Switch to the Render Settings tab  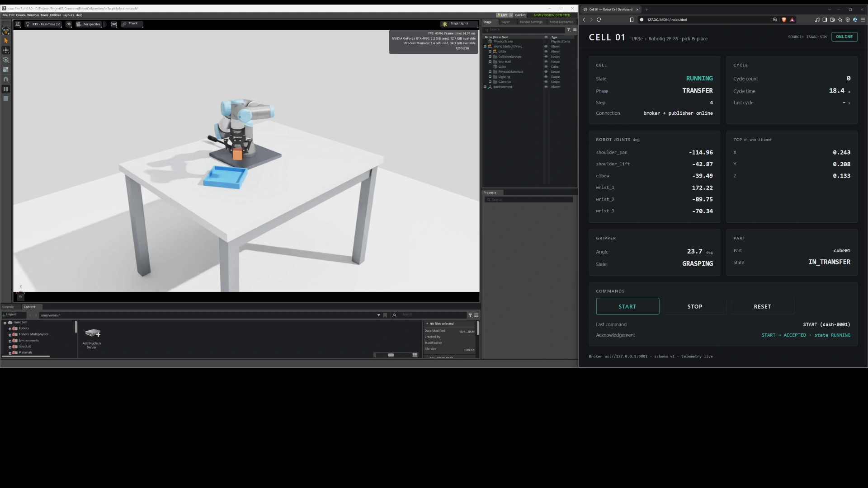click(x=531, y=22)
